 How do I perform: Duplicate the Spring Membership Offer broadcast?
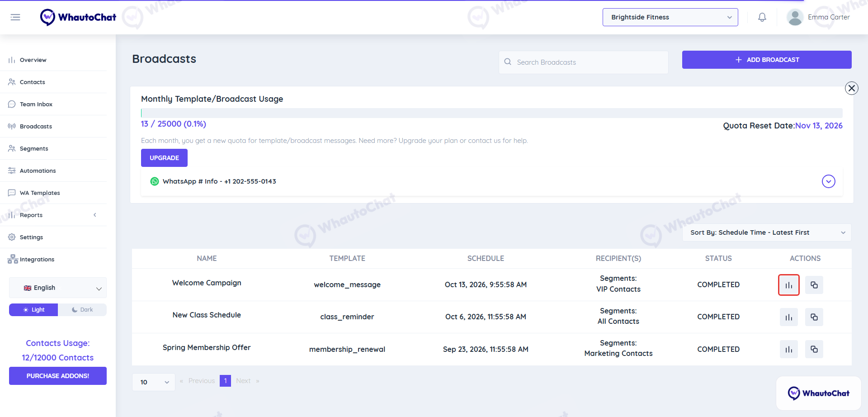[x=814, y=349]
